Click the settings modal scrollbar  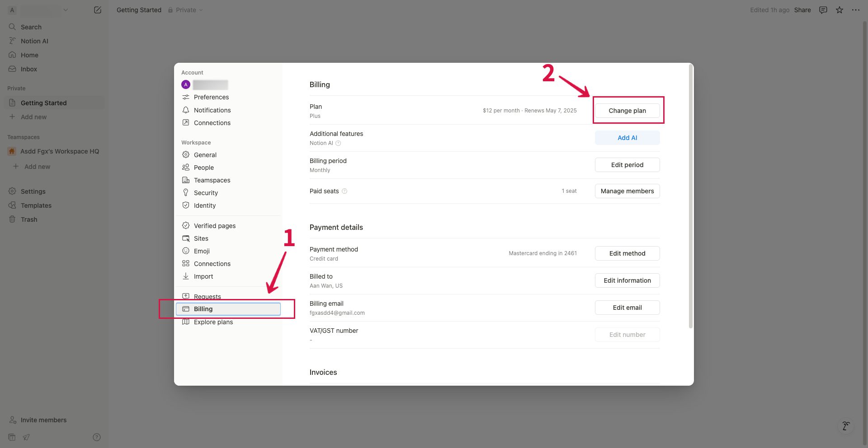tap(690, 196)
